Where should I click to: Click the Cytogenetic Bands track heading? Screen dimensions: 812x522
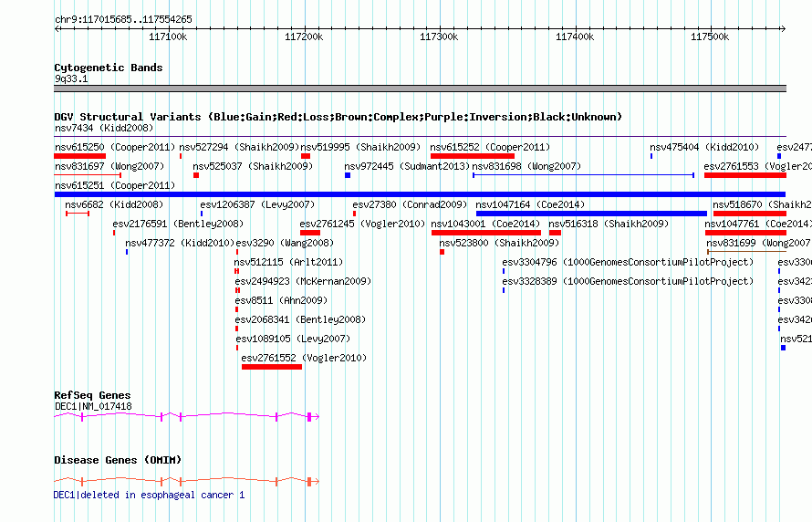(109, 68)
